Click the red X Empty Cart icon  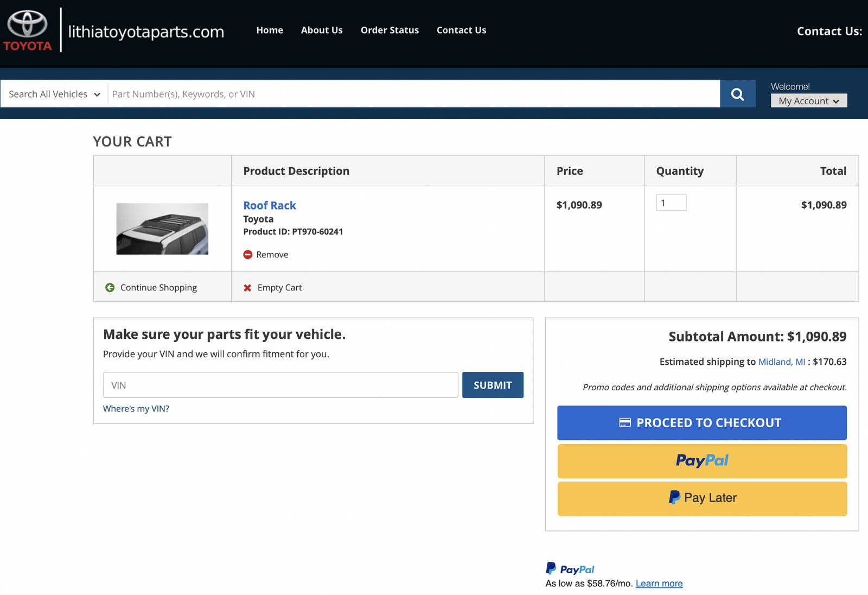point(247,288)
